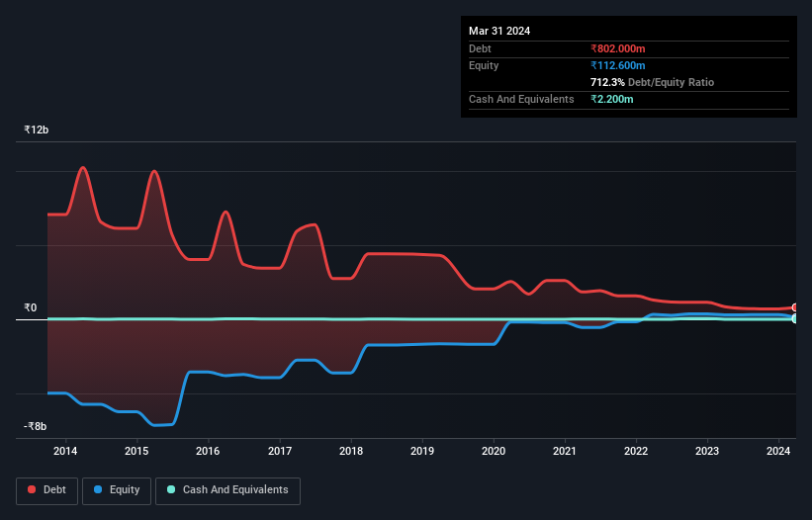Click the Equity row label in tooltip
812x520 pixels.
coord(484,65)
